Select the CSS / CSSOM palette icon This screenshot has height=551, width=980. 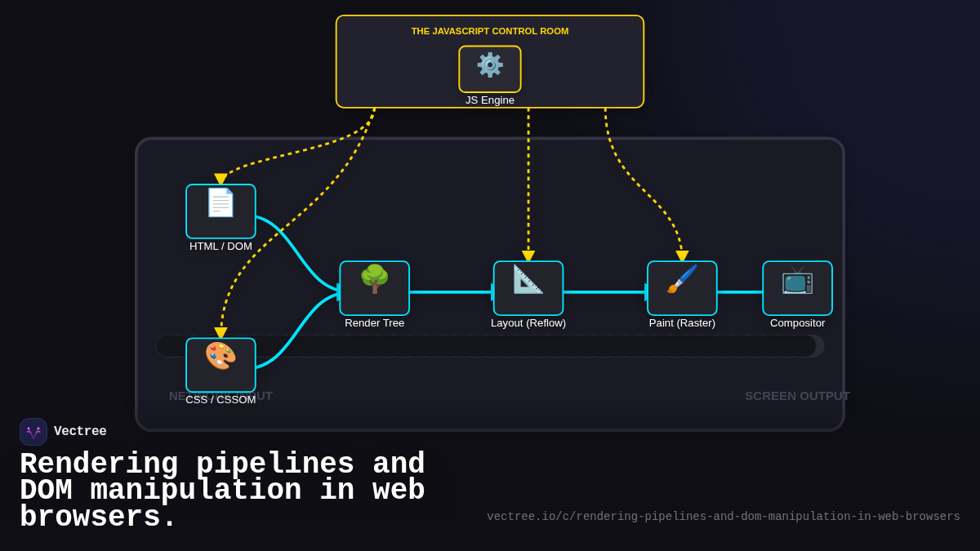coord(220,365)
